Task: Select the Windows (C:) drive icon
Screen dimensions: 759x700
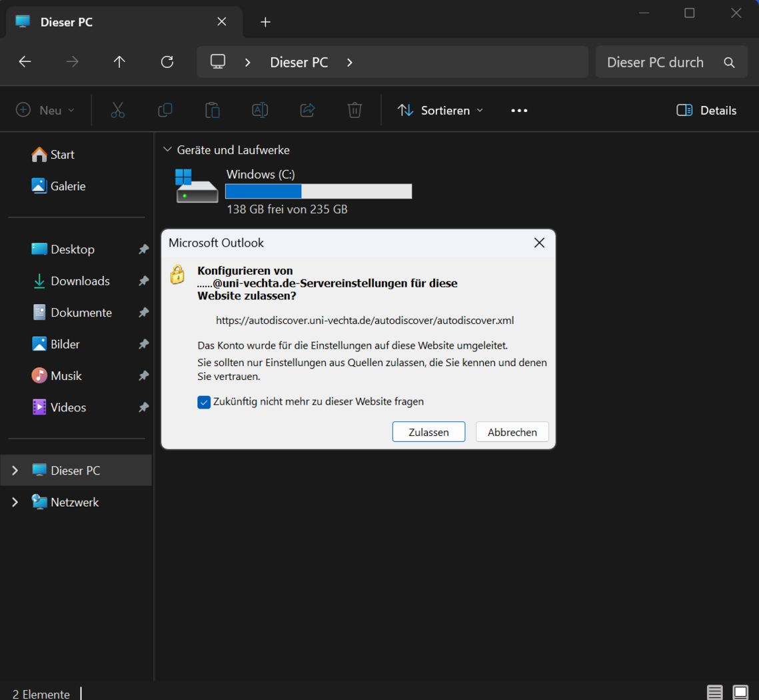Action: pos(197,185)
